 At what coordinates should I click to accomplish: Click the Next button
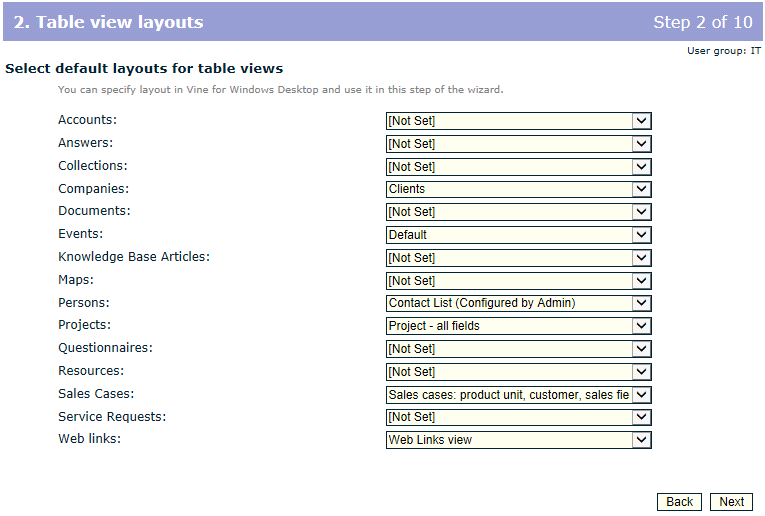tap(731, 502)
